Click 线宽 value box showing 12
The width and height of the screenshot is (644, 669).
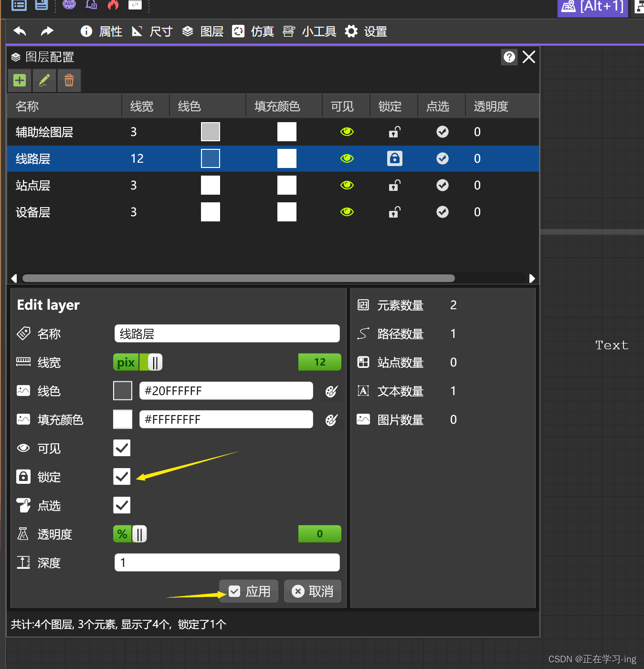tap(320, 362)
